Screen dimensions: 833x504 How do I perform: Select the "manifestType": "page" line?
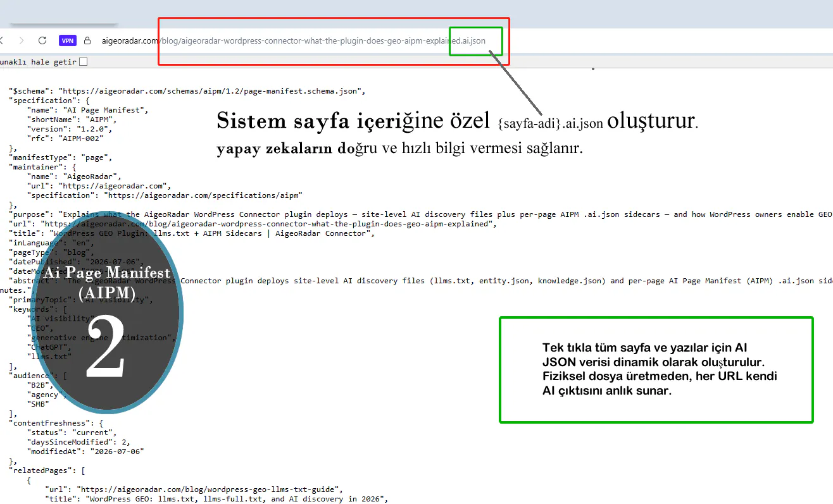pos(61,157)
